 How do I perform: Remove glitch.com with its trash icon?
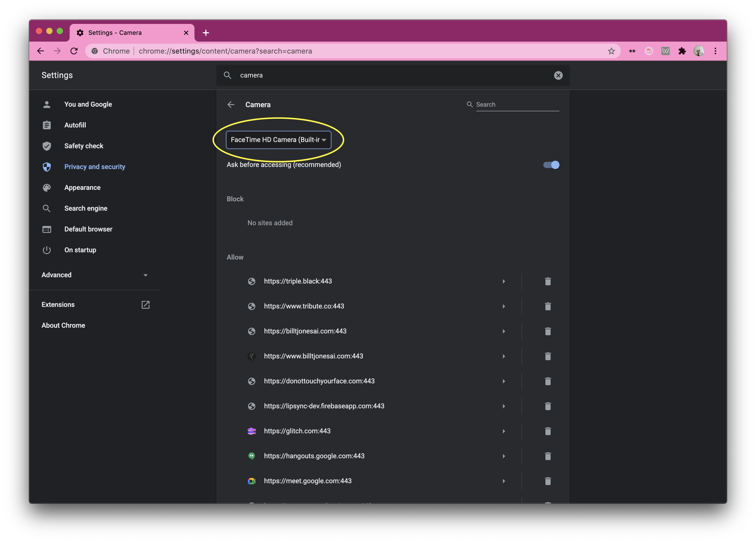(x=548, y=431)
